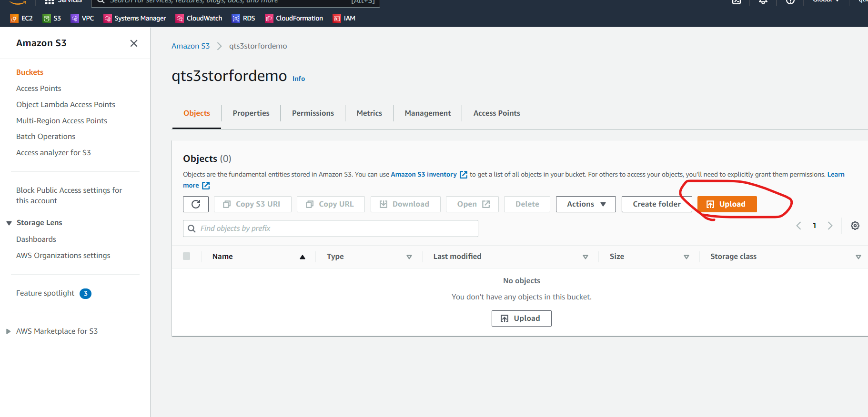The image size is (868, 417).
Task: Click the orange Upload button
Action: click(727, 204)
